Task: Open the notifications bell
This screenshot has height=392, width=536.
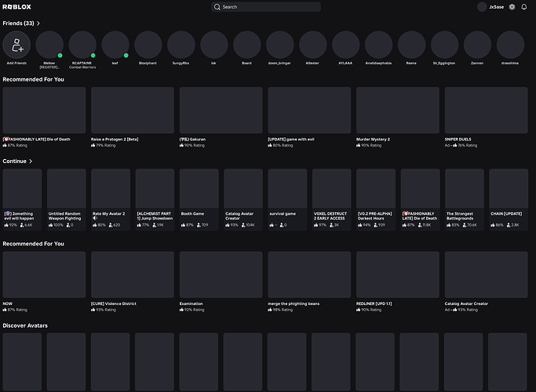Action: [524, 7]
